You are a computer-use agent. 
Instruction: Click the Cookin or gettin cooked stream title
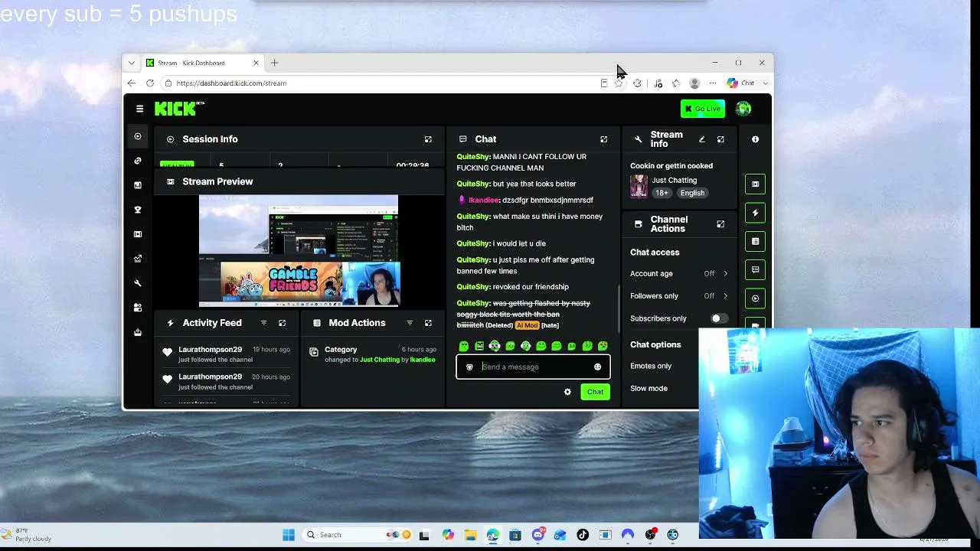(x=671, y=165)
